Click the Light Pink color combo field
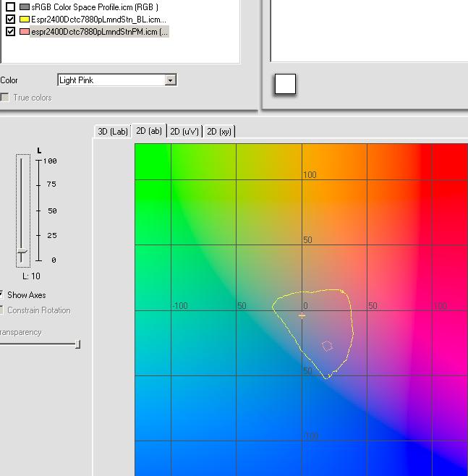This screenshot has width=468, height=476. click(117, 80)
